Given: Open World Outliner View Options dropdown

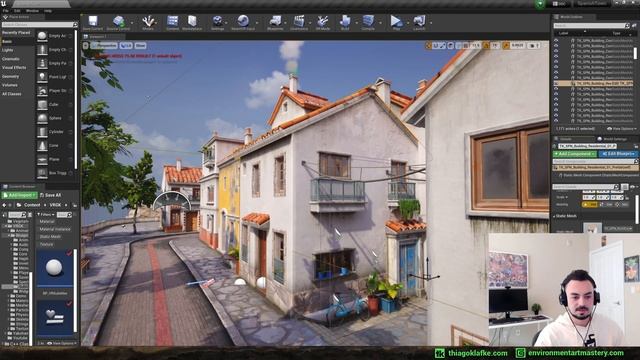Looking at the screenshot, I should pyautogui.click(x=621, y=129).
